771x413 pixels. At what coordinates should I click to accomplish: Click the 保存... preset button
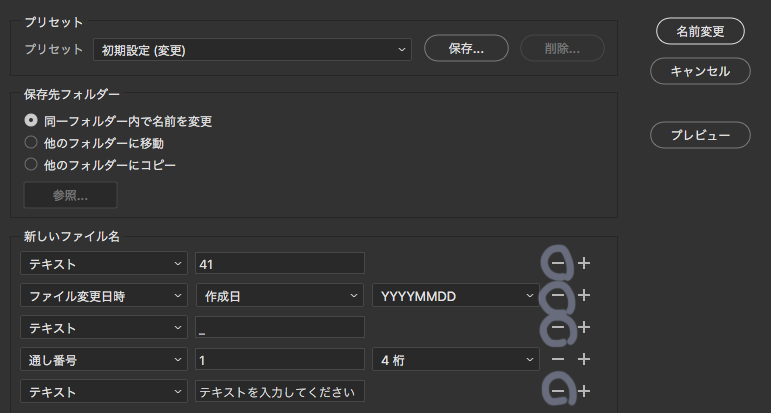click(x=466, y=48)
